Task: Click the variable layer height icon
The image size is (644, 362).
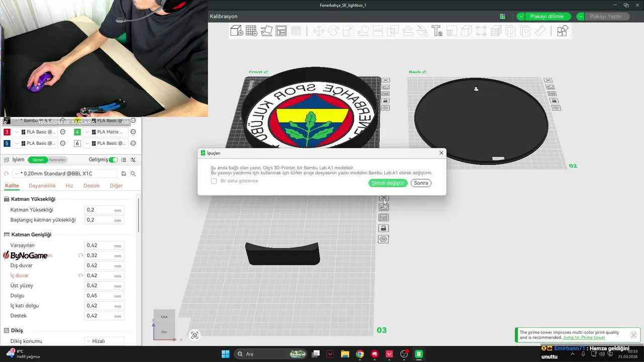Action: click(x=296, y=31)
